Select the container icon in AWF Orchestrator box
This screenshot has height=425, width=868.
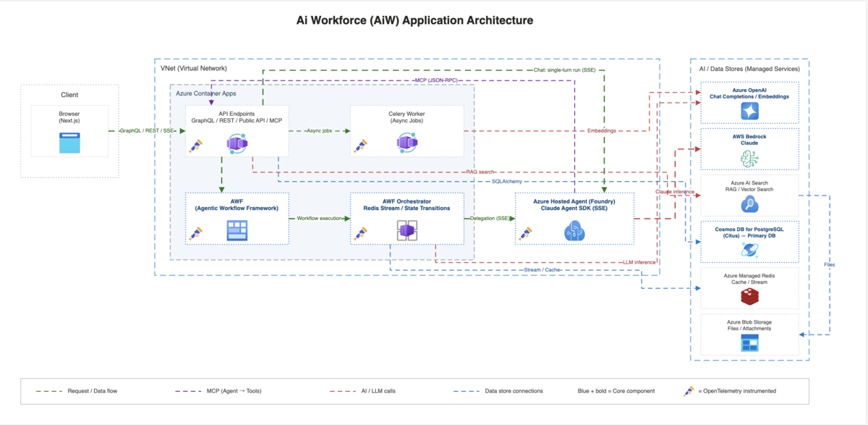click(407, 232)
